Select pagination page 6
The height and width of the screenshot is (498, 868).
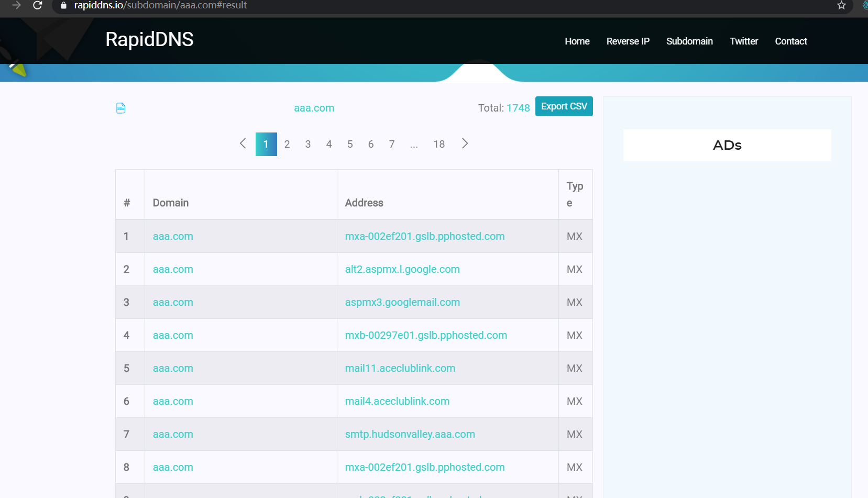point(371,144)
